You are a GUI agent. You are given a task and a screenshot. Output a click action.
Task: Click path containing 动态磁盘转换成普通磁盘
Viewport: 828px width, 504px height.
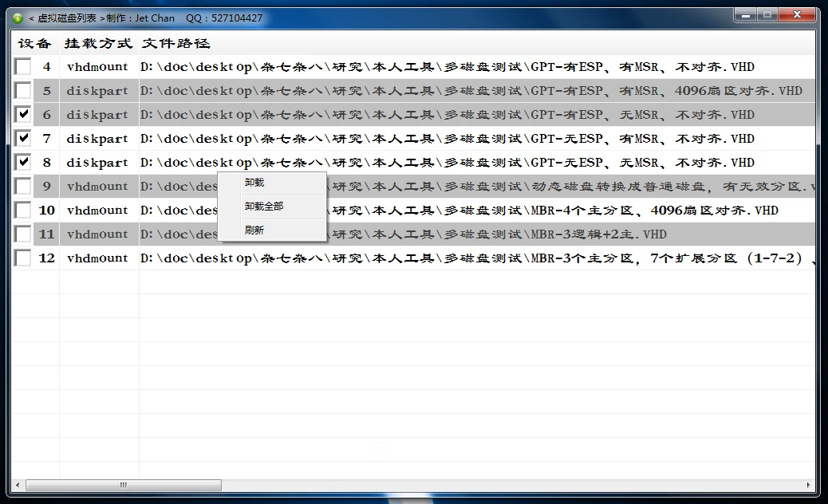pyautogui.click(x=570, y=187)
